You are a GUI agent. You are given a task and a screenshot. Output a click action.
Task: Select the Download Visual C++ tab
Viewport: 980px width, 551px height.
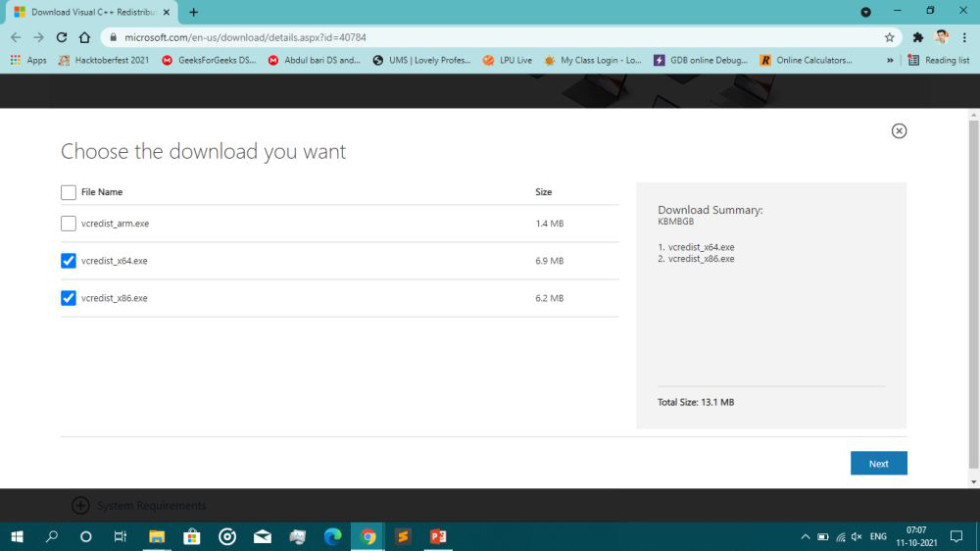[x=90, y=12]
